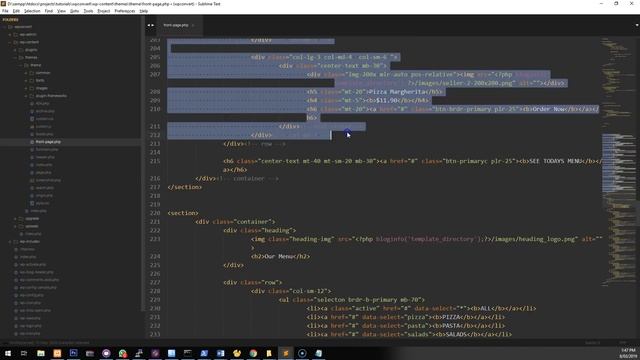Open the taskbar clock and date

click(x=628, y=353)
